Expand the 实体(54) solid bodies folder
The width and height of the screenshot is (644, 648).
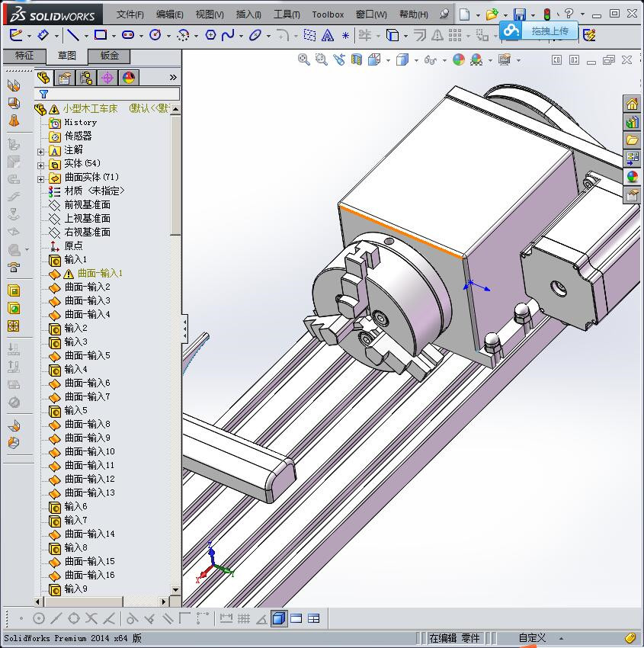tap(41, 164)
